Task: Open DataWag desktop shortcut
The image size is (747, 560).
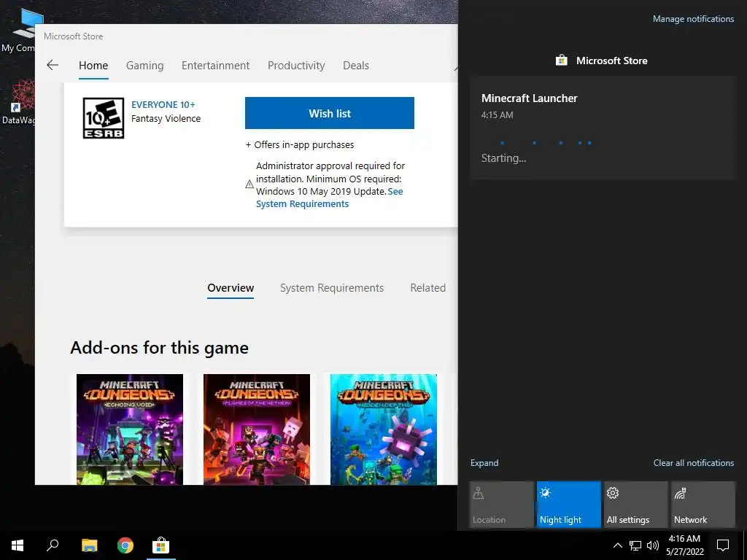Action: coord(18,102)
